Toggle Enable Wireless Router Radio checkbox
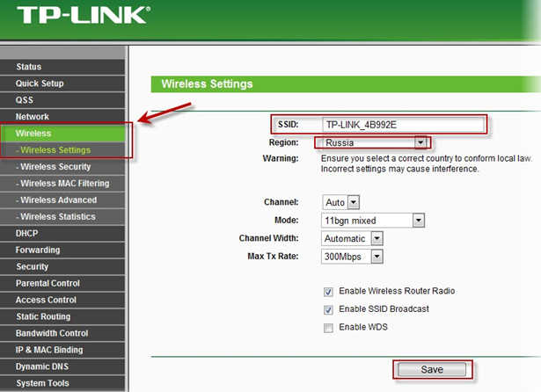The width and height of the screenshot is (541, 392). tap(328, 292)
